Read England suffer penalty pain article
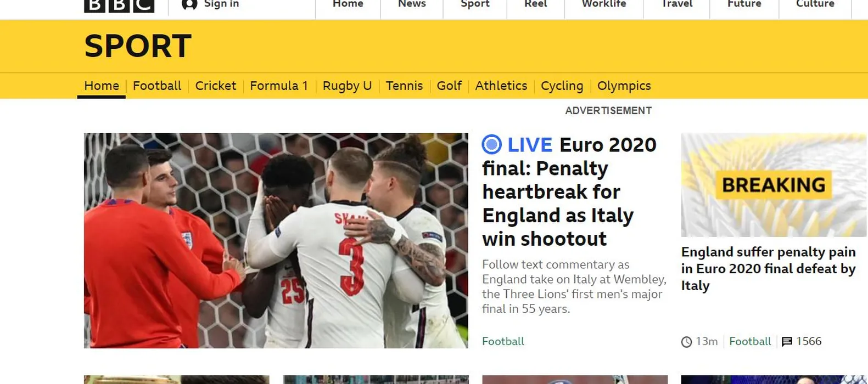868x384 pixels. pos(768,268)
